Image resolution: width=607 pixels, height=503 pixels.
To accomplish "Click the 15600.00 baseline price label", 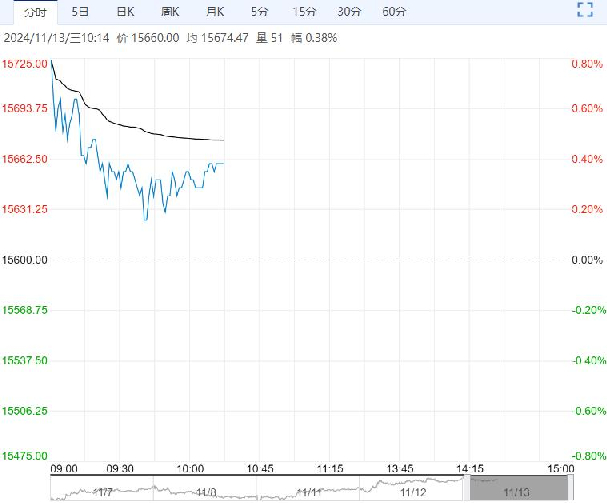I will click(26, 260).
